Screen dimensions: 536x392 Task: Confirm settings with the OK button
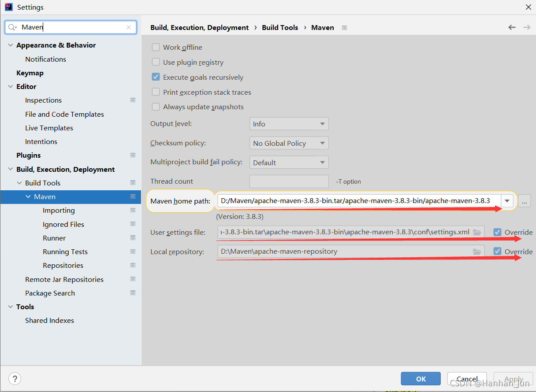click(x=421, y=379)
